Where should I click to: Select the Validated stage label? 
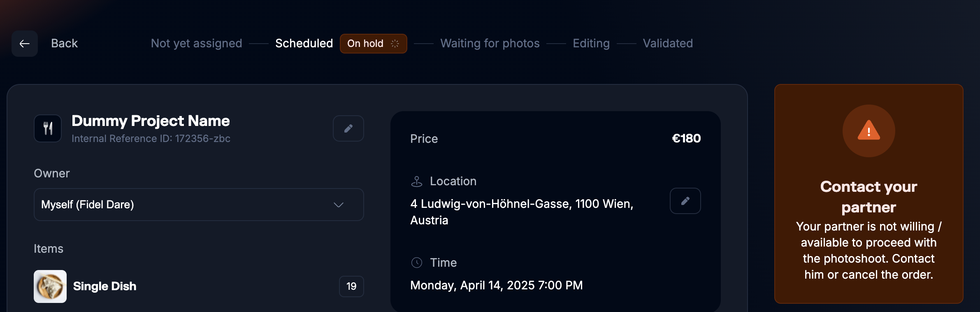[667, 43]
